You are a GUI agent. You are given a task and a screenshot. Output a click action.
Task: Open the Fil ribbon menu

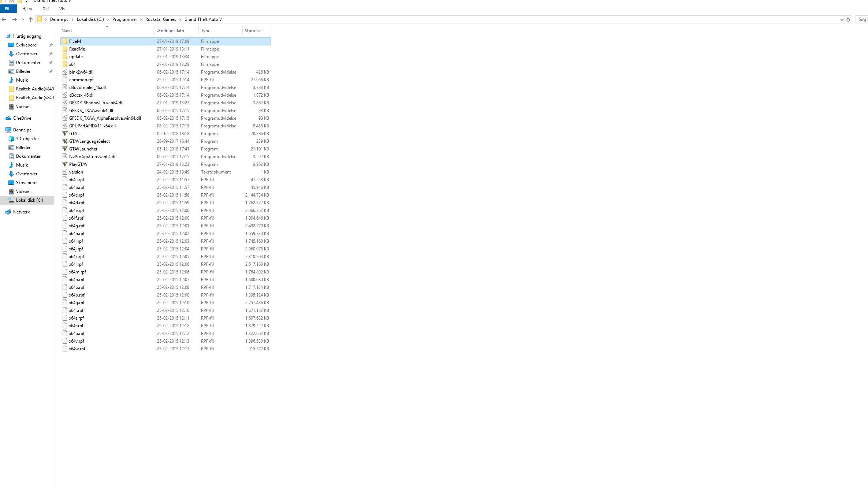pyautogui.click(x=7, y=9)
